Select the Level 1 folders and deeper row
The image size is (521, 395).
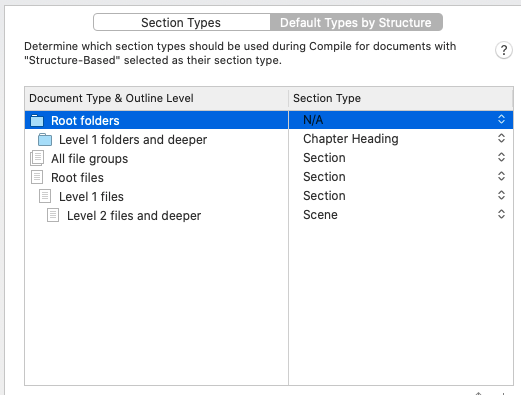click(x=269, y=139)
